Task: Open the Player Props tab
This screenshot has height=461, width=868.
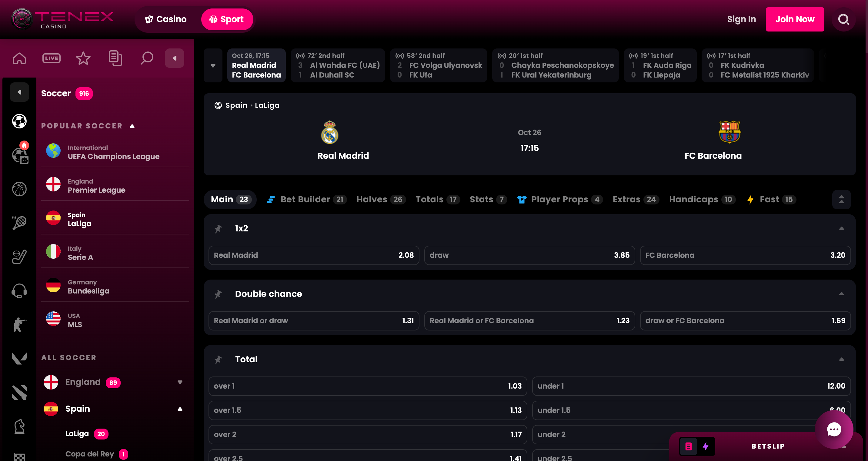Action: (560, 199)
